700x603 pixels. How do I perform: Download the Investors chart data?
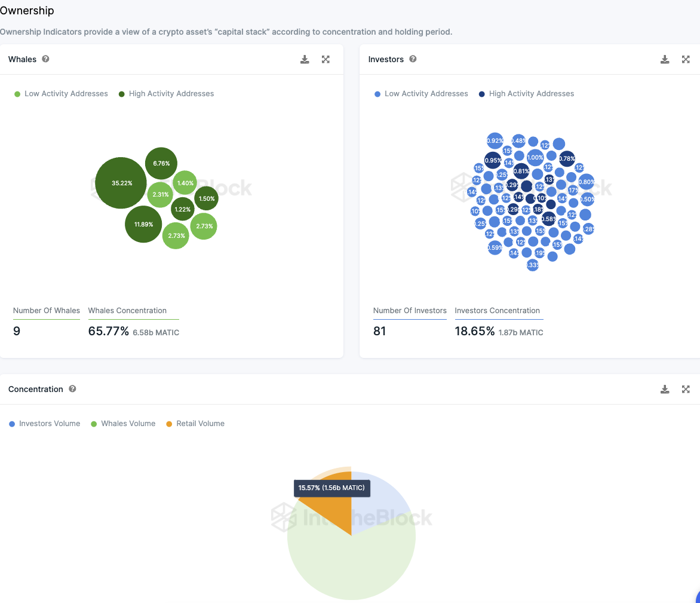(665, 59)
